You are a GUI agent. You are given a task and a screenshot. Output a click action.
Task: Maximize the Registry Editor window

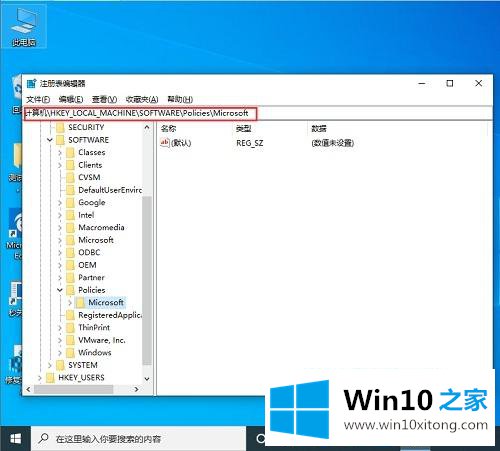[x=450, y=83]
